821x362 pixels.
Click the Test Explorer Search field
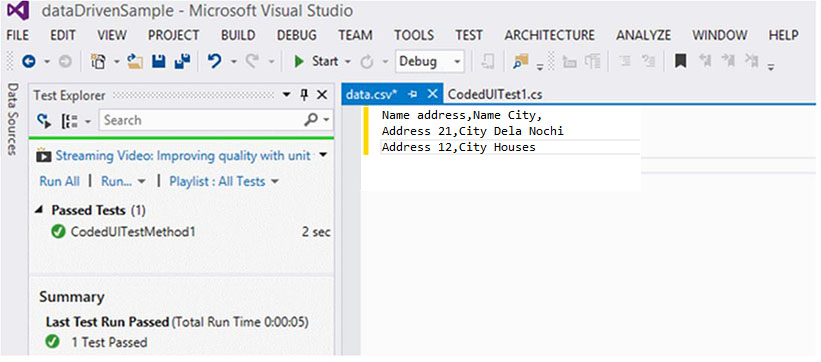coord(201,120)
